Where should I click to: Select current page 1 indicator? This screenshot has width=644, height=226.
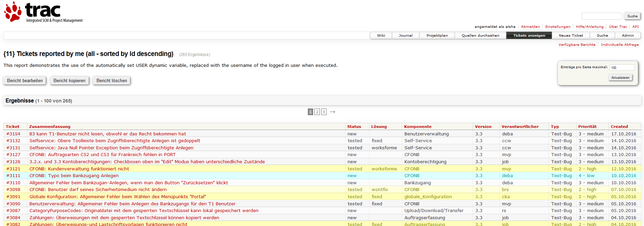point(310,112)
